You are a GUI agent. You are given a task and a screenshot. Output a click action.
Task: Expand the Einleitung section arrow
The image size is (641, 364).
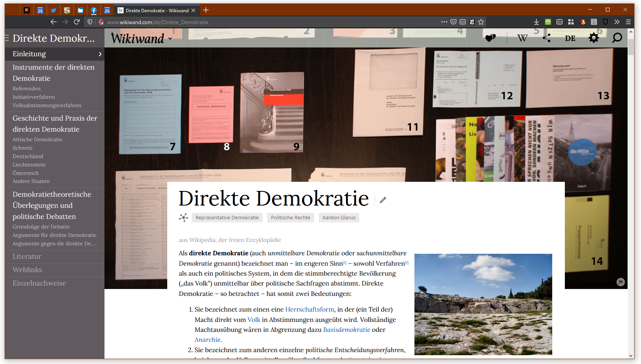(100, 54)
